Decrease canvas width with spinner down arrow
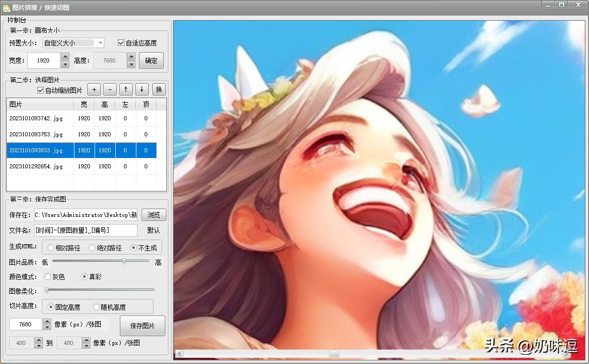The width and height of the screenshot is (589, 364). [x=65, y=65]
